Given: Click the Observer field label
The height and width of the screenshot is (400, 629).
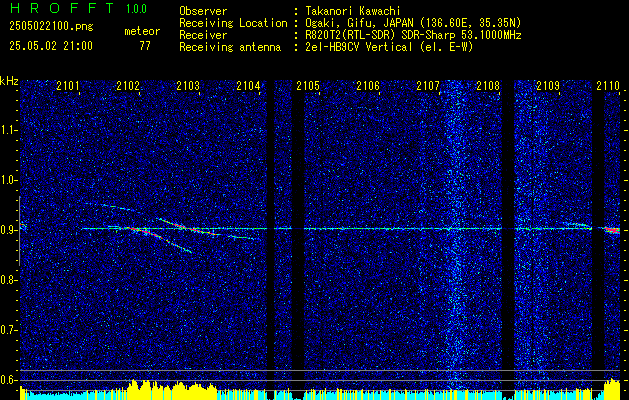Looking at the screenshot, I should 203,11.
